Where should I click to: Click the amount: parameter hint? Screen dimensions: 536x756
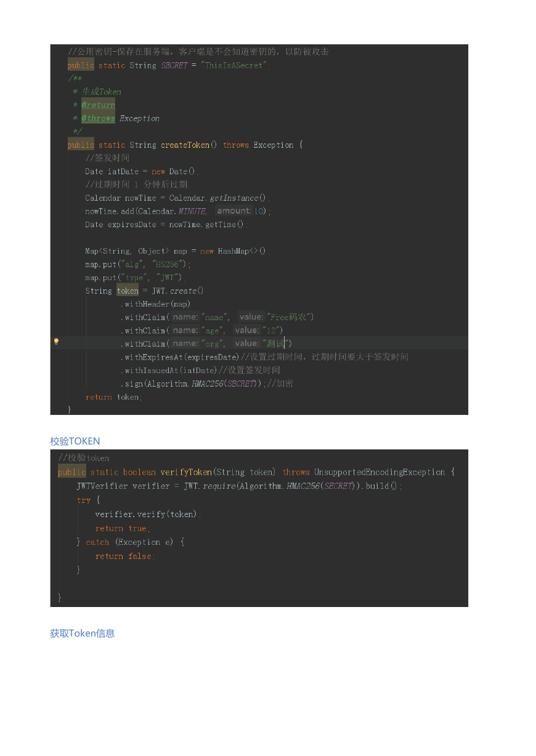tap(234, 211)
